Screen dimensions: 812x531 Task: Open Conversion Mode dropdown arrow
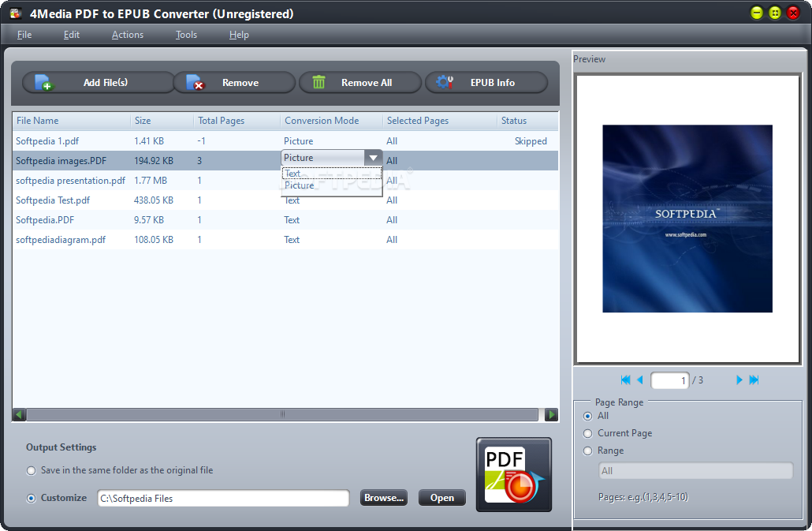tap(373, 158)
